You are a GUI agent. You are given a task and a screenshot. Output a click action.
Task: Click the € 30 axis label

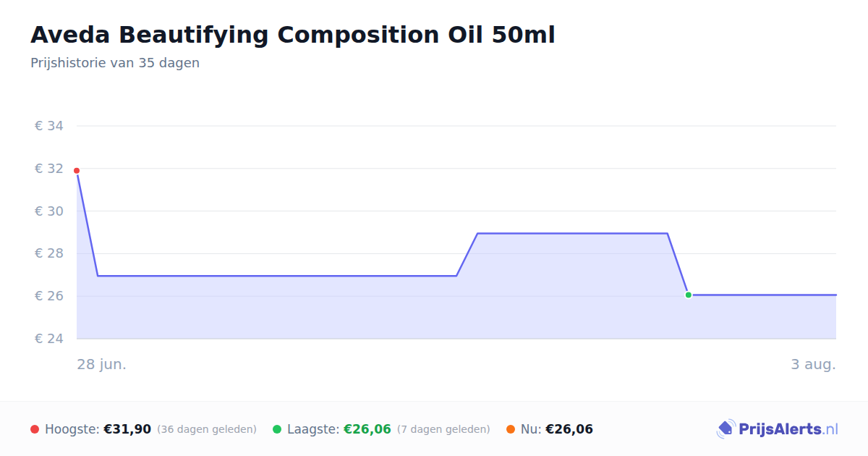[49, 211]
